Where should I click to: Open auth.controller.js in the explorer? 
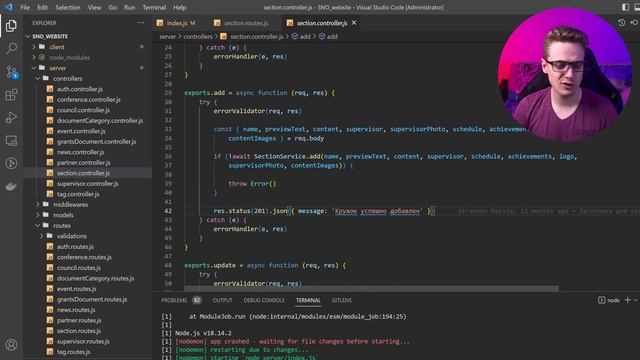point(80,89)
